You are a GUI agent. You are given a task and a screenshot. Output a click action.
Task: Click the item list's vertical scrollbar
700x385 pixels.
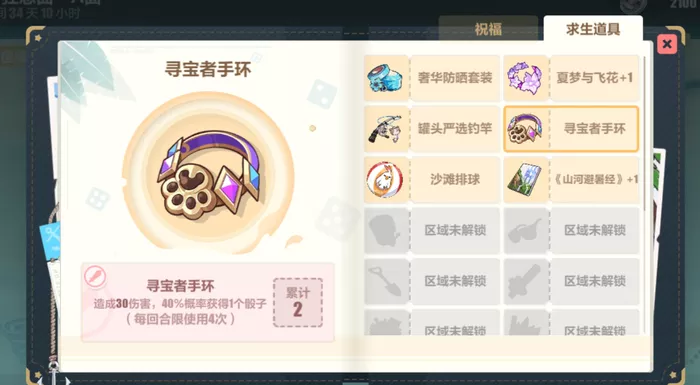click(644, 134)
